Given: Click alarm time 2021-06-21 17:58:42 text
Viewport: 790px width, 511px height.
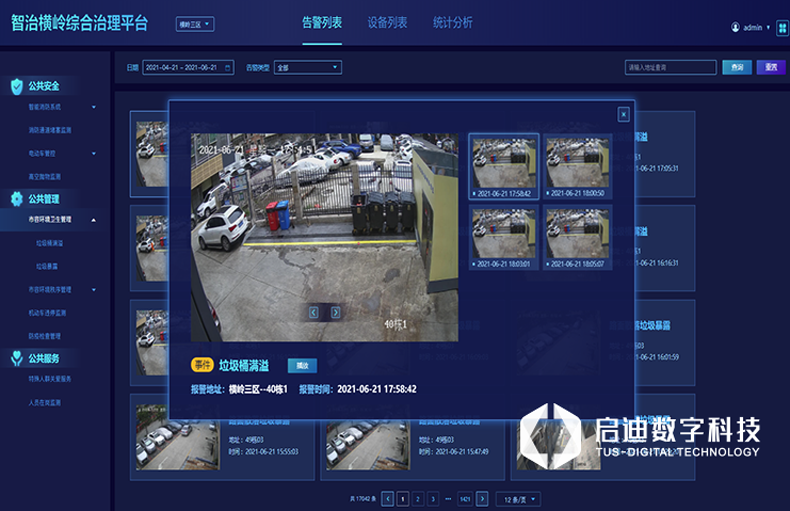Looking at the screenshot, I should point(377,389).
